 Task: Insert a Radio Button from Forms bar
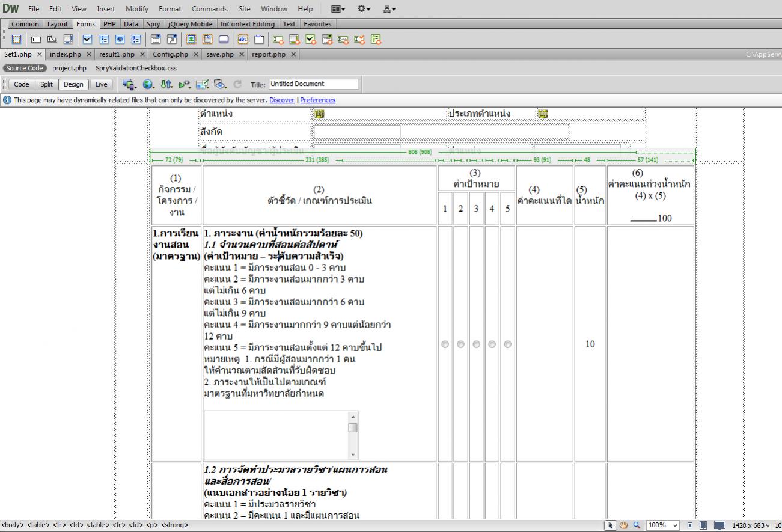pyautogui.click(x=120, y=39)
